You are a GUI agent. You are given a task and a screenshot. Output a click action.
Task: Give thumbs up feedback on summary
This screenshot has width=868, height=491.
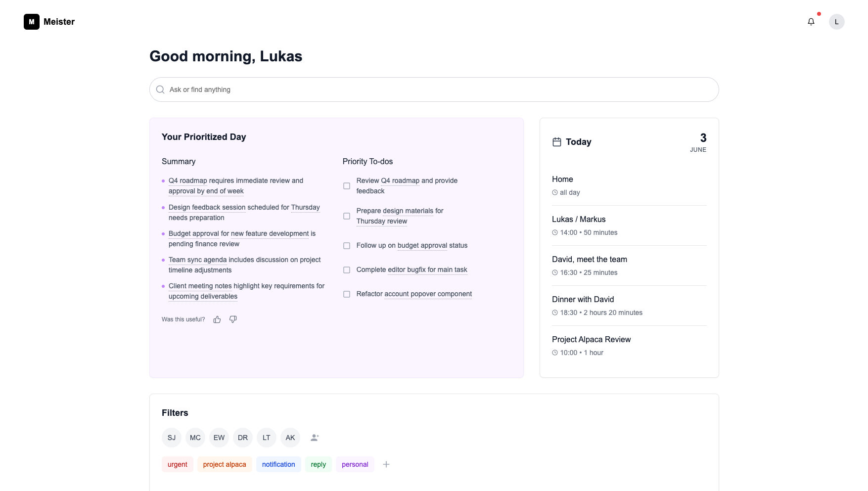(217, 319)
